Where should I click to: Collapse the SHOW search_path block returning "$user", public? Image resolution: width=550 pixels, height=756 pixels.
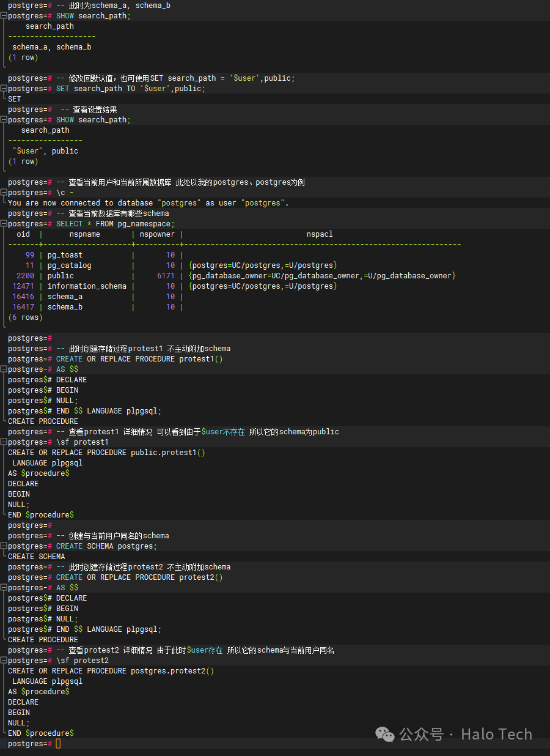pyautogui.click(x=4, y=120)
